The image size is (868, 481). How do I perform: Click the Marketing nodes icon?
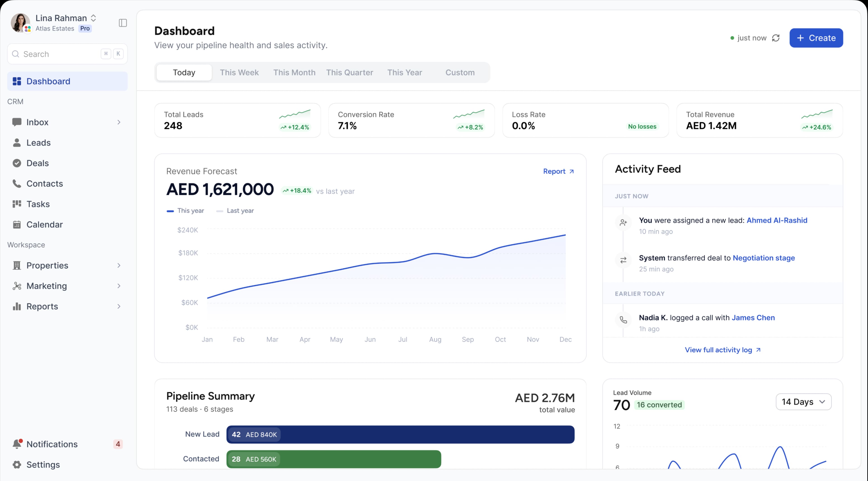point(17,286)
